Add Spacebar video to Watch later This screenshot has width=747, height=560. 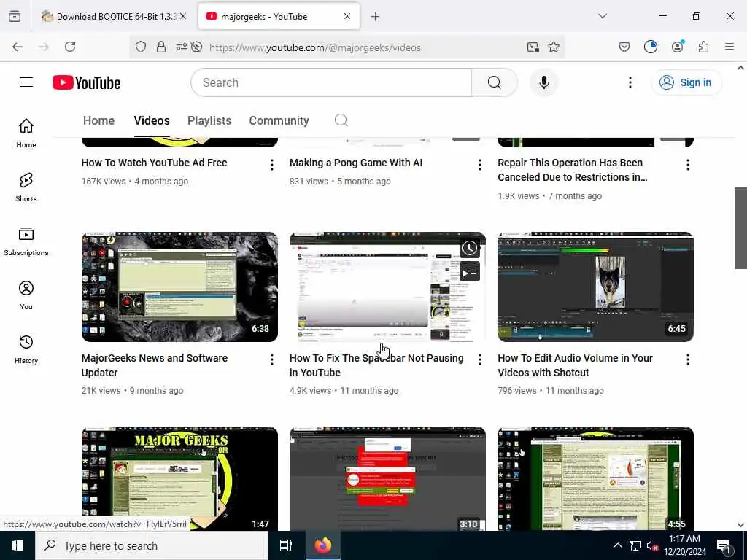pyautogui.click(x=470, y=248)
